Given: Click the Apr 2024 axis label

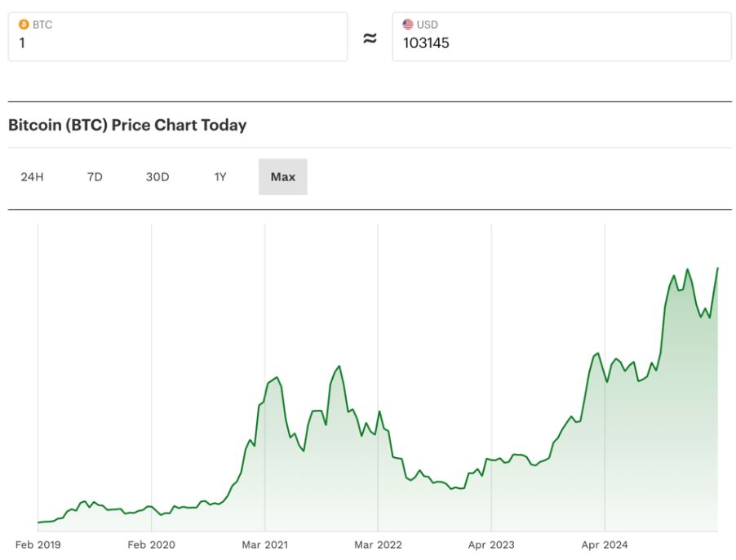Looking at the screenshot, I should (x=605, y=544).
